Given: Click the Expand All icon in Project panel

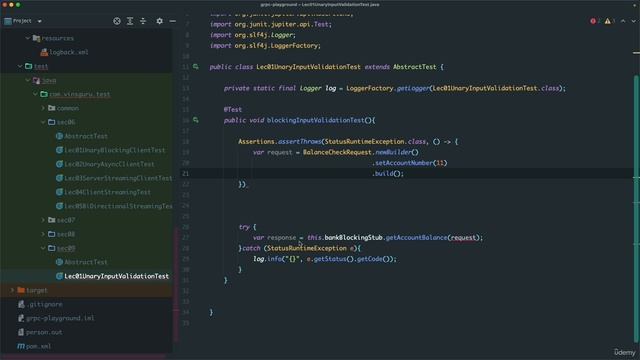Looking at the screenshot, I should 130,21.
